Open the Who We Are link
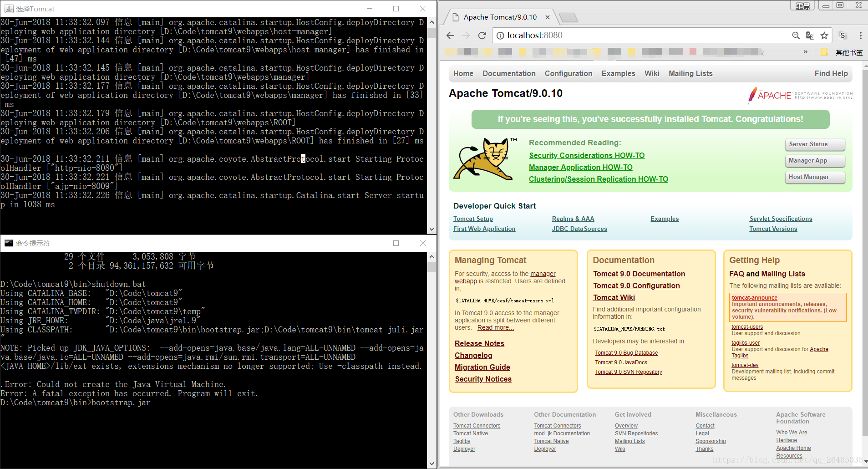Viewport: 868px width, 469px height. (792, 433)
